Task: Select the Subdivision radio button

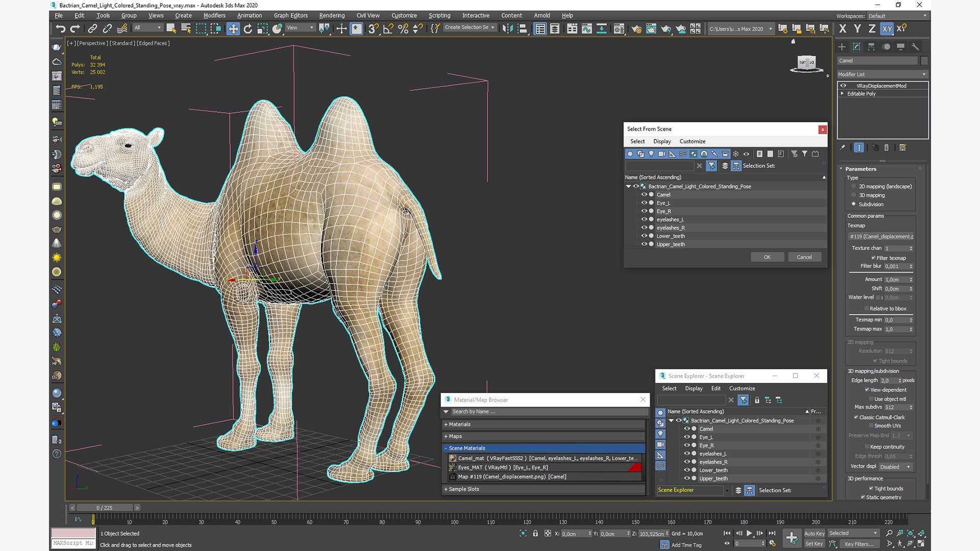Action: [x=853, y=204]
